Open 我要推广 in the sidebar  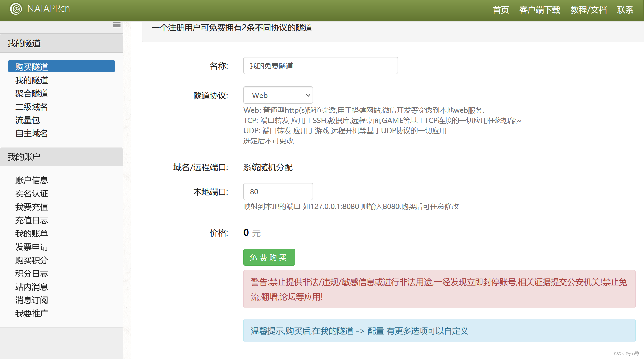[x=32, y=314]
